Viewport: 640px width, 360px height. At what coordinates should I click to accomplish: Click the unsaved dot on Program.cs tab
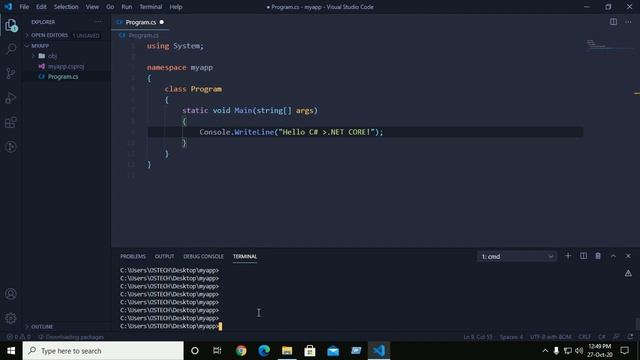pos(162,22)
